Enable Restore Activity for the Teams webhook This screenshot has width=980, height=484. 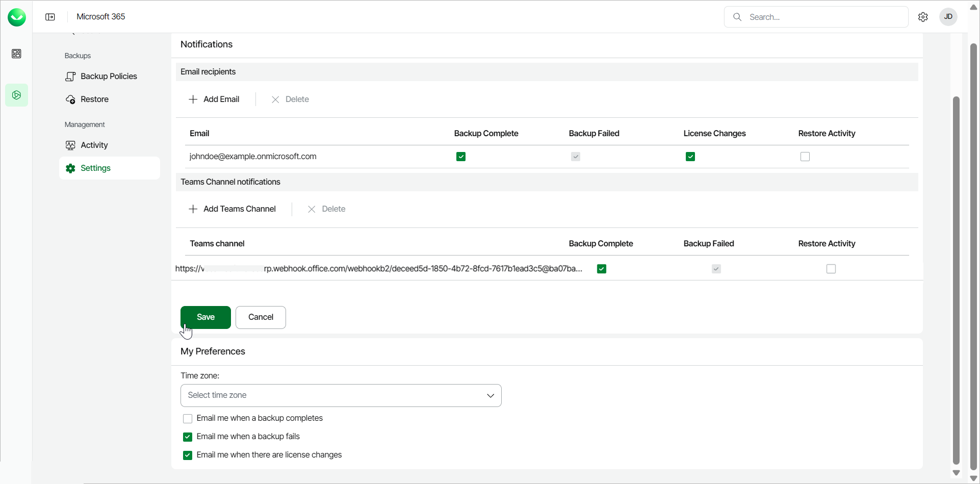click(831, 269)
